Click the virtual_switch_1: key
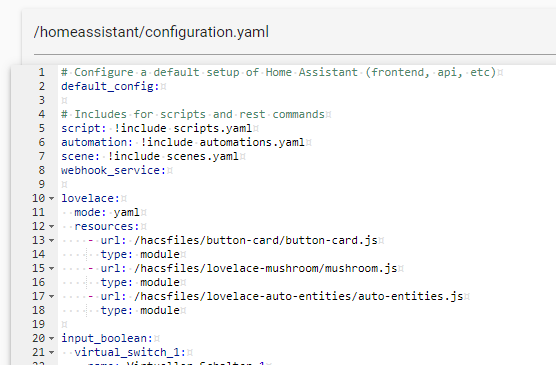The height and width of the screenshot is (365, 556). click(130, 352)
